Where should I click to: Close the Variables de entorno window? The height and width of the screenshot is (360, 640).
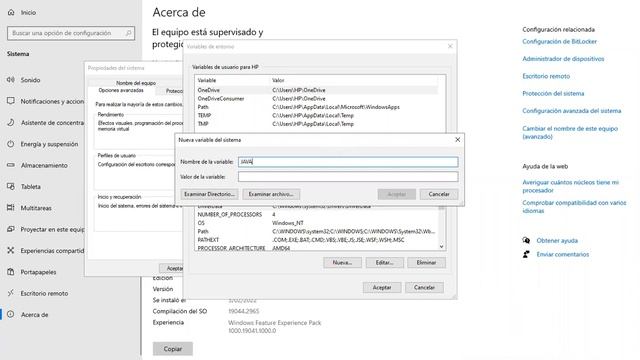point(450,46)
